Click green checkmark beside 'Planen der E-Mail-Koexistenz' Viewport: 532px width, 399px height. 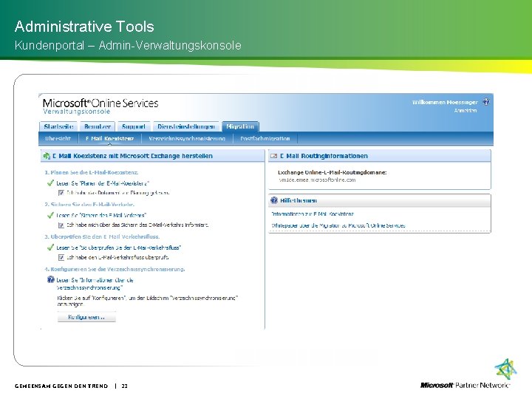[50, 183]
